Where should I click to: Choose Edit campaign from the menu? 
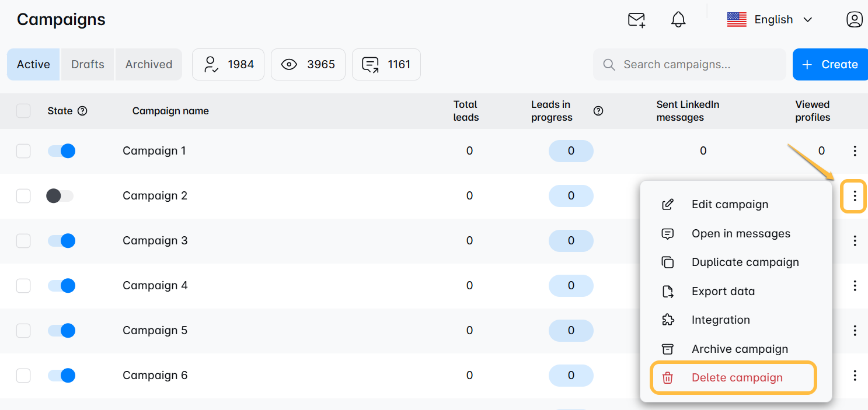click(735, 204)
